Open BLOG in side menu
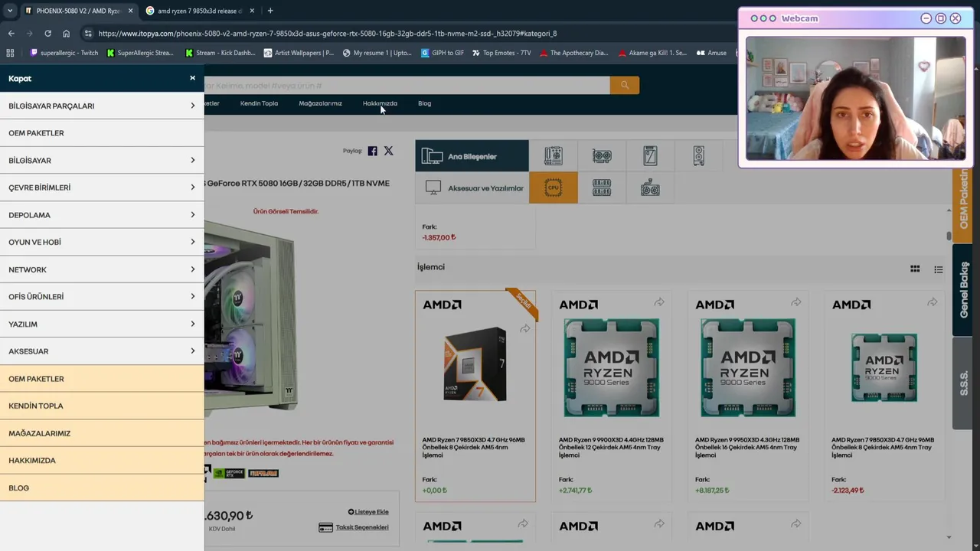Screen dimensions: 980x551 pyautogui.click(x=102, y=487)
